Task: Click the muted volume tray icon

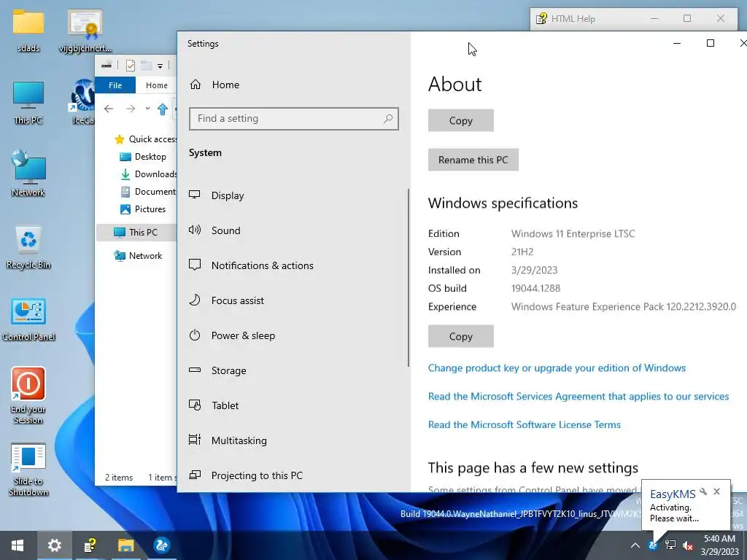Action: click(x=687, y=545)
